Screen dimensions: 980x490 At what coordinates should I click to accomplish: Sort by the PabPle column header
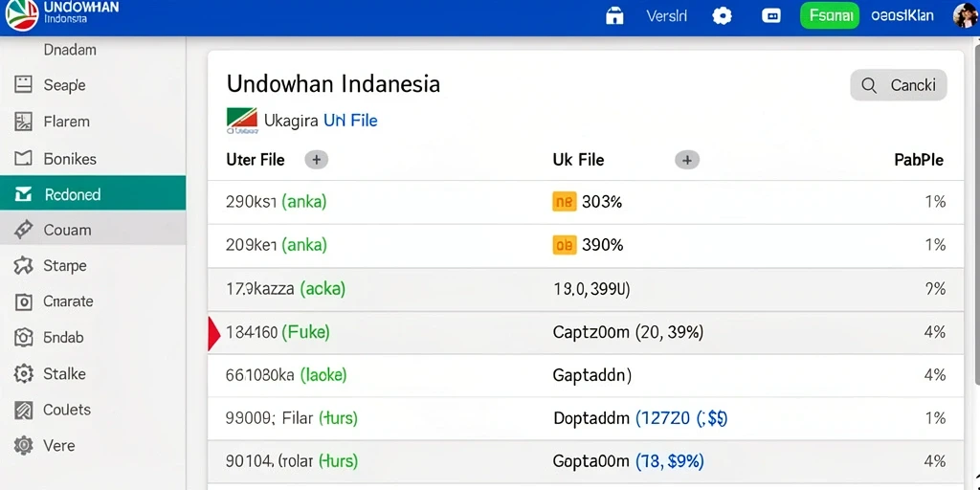919,160
